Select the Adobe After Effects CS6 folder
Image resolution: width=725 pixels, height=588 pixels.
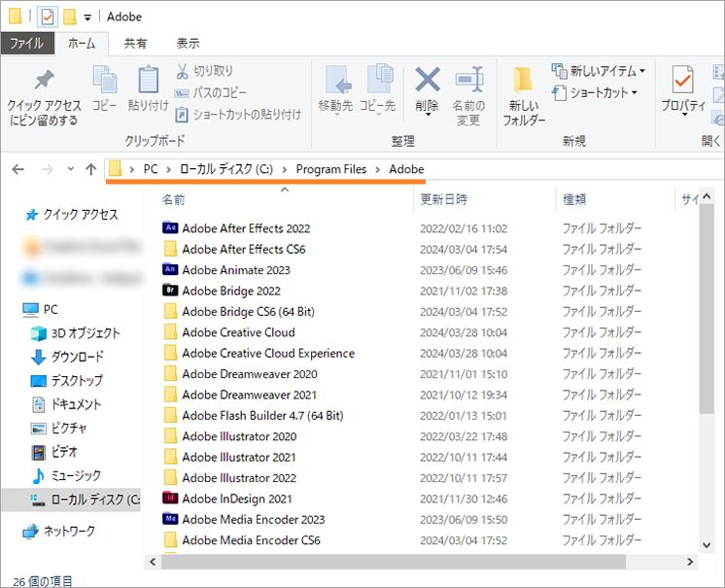pos(234,250)
